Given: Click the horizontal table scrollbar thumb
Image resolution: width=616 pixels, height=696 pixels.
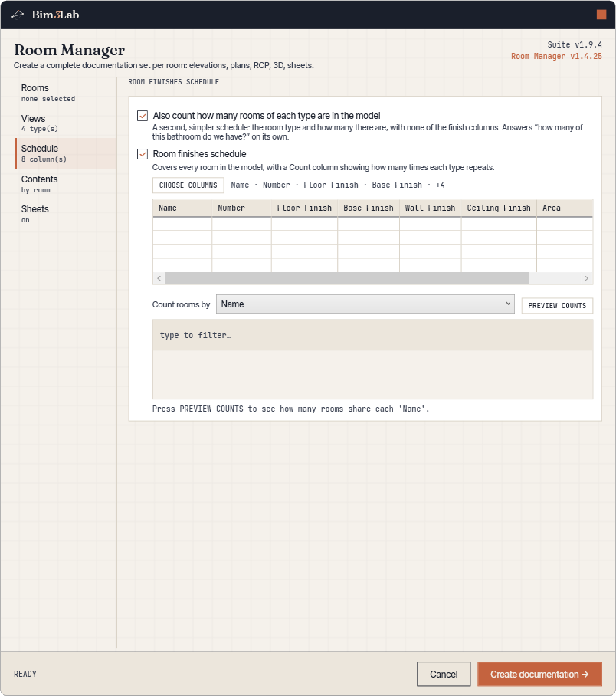Looking at the screenshot, I should point(346,278).
